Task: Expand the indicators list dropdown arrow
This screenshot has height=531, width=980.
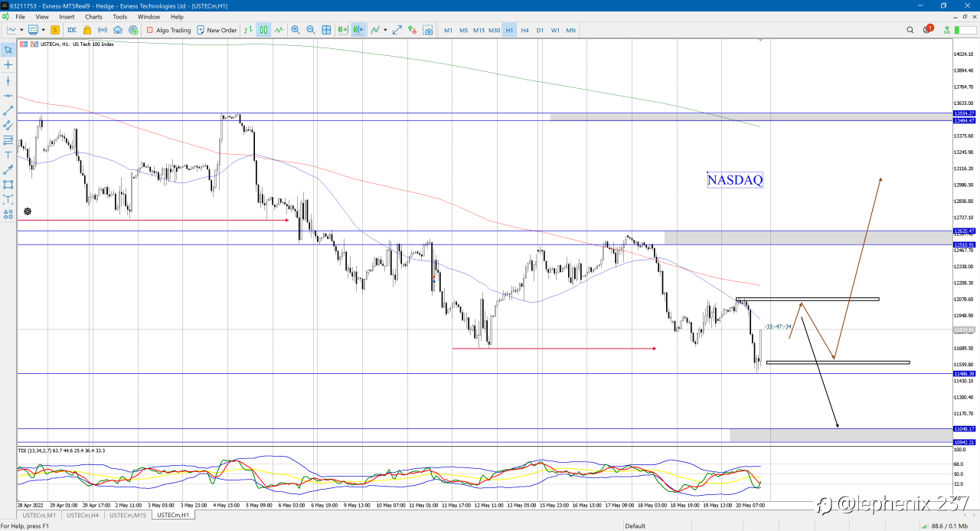Action: click(385, 30)
